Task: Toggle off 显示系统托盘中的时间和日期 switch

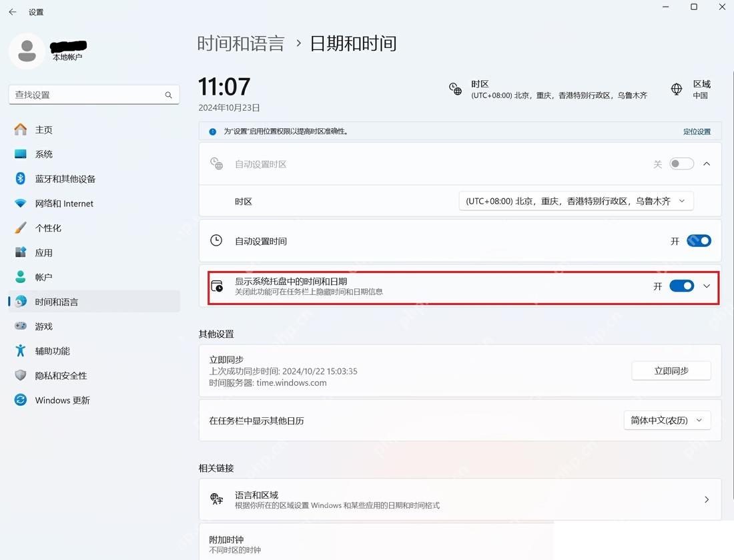Action: (681, 286)
